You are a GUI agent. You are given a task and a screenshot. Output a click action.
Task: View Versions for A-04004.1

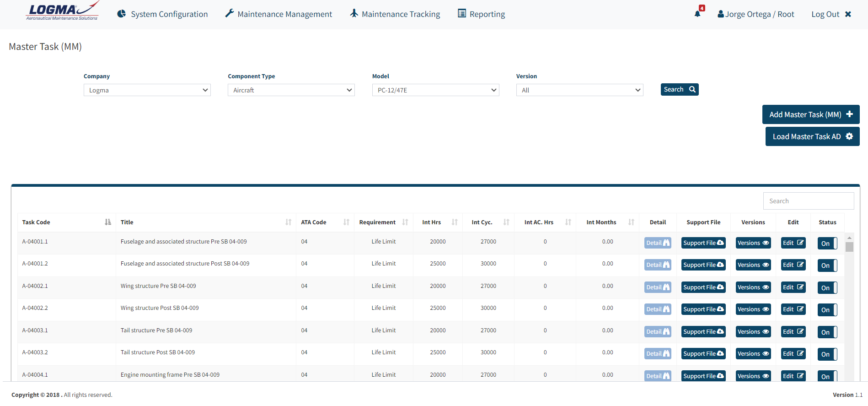pyautogui.click(x=753, y=376)
